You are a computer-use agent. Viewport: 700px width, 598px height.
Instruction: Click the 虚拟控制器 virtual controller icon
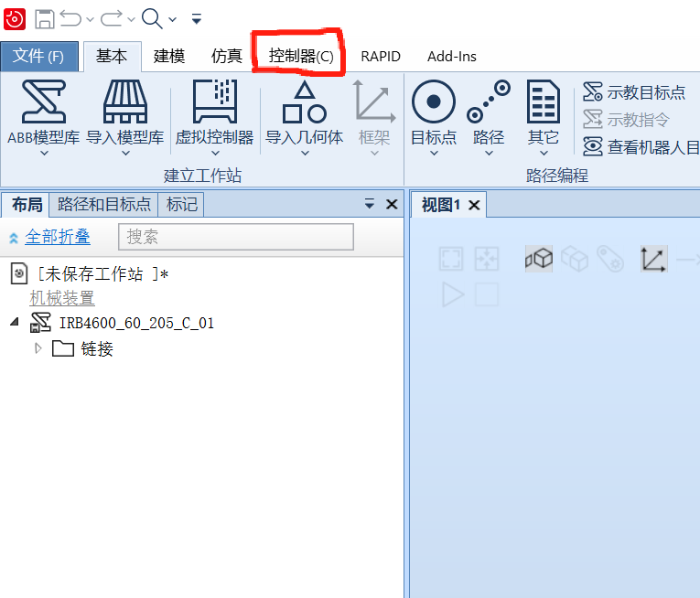coord(215,101)
